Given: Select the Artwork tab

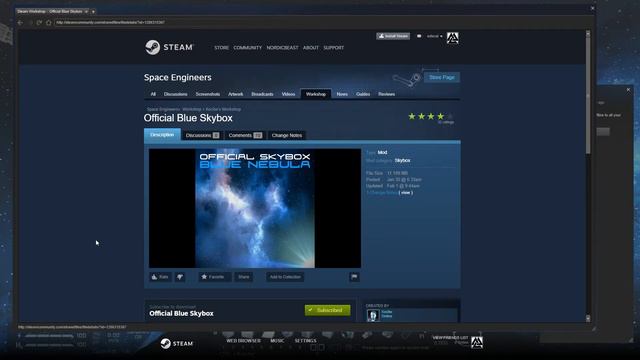Looking at the screenshot, I should 236,94.
